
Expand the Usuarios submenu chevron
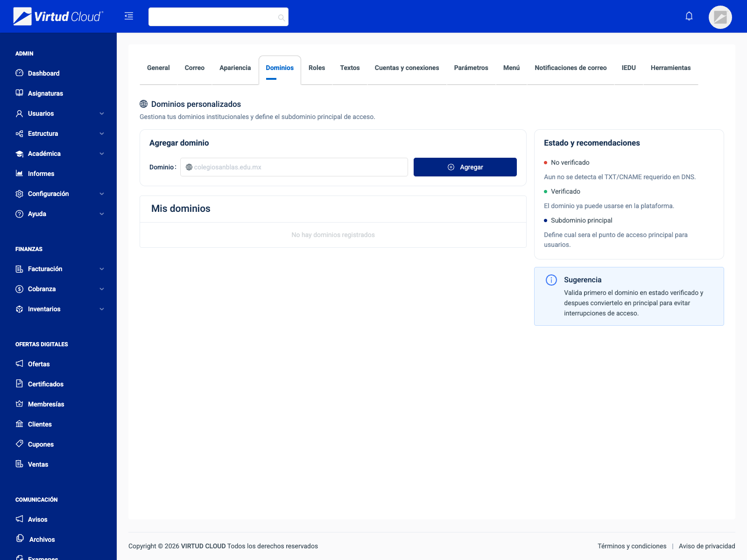coord(102,113)
